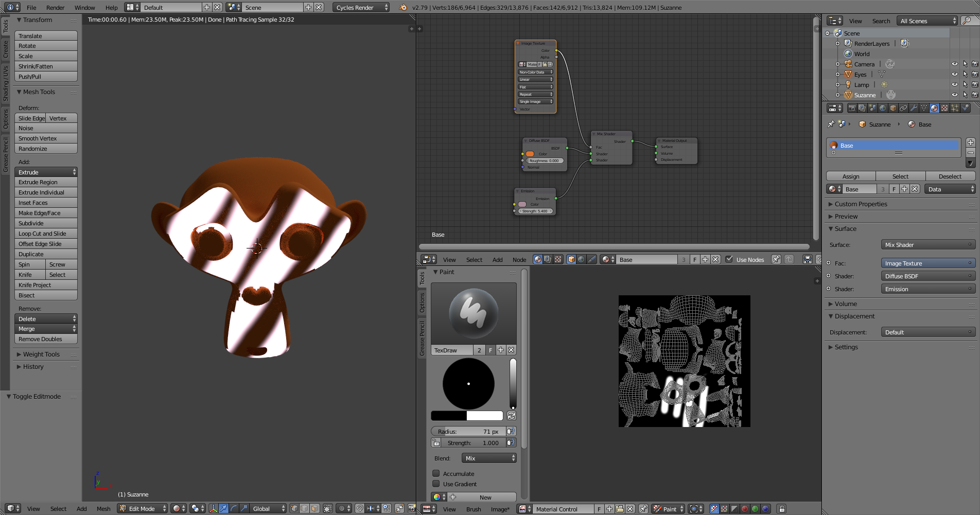Adjust the brush Radius slider
980x515 pixels.
point(468,431)
